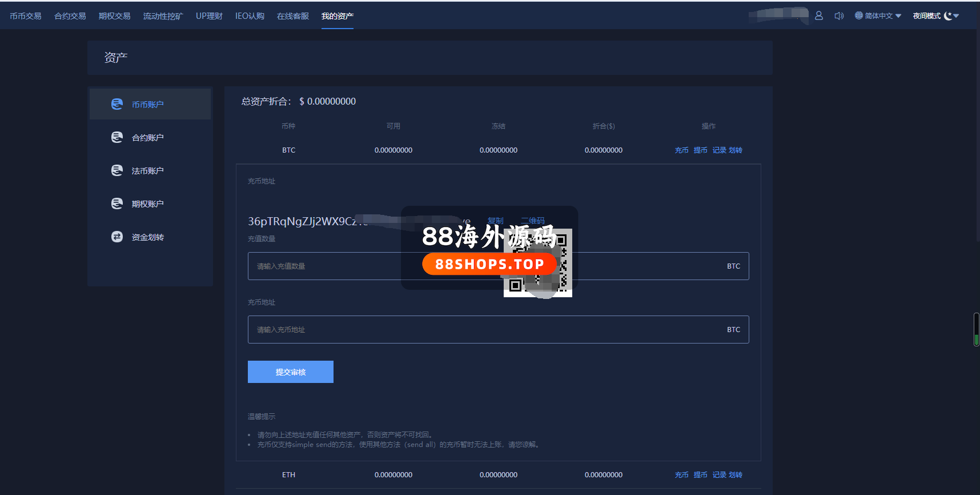This screenshot has height=495, width=980.
Task: Go to 流动性挖矿 in navigation
Action: (163, 16)
